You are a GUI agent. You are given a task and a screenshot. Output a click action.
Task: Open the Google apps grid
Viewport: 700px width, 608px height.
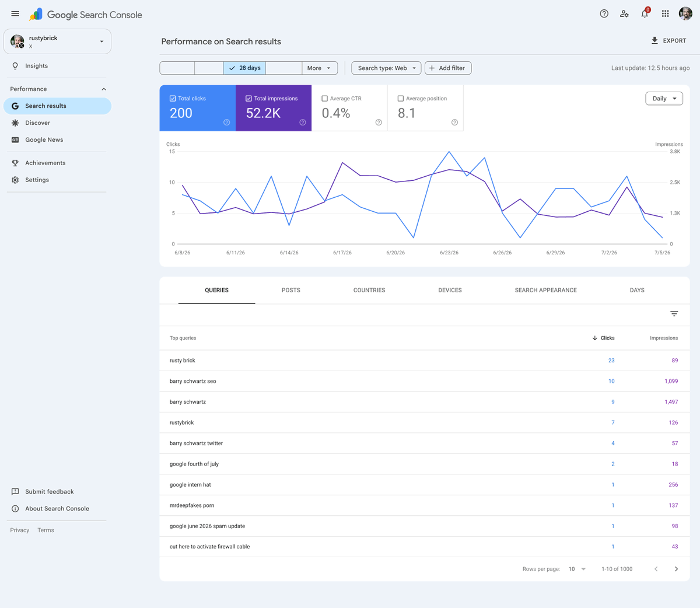pos(665,13)
